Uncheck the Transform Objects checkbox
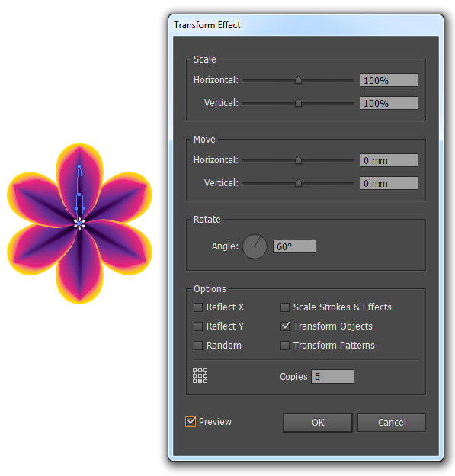Viewport: 455px width, 476px height. (285, 326)
